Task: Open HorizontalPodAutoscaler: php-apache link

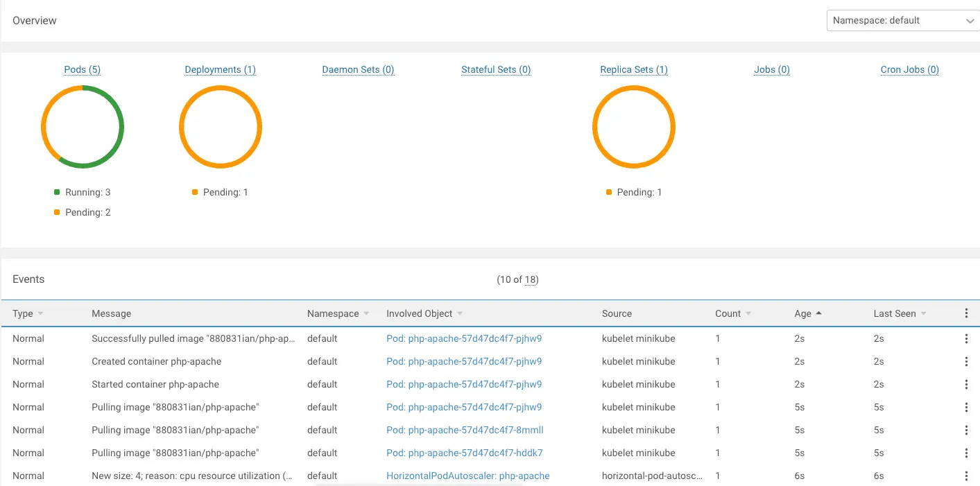Action: point(467,476)
